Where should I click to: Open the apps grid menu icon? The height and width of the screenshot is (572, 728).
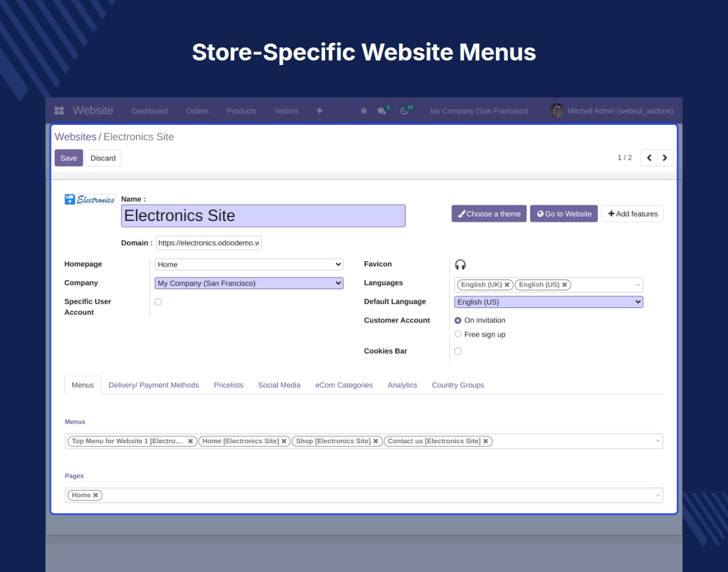(59, 110)
